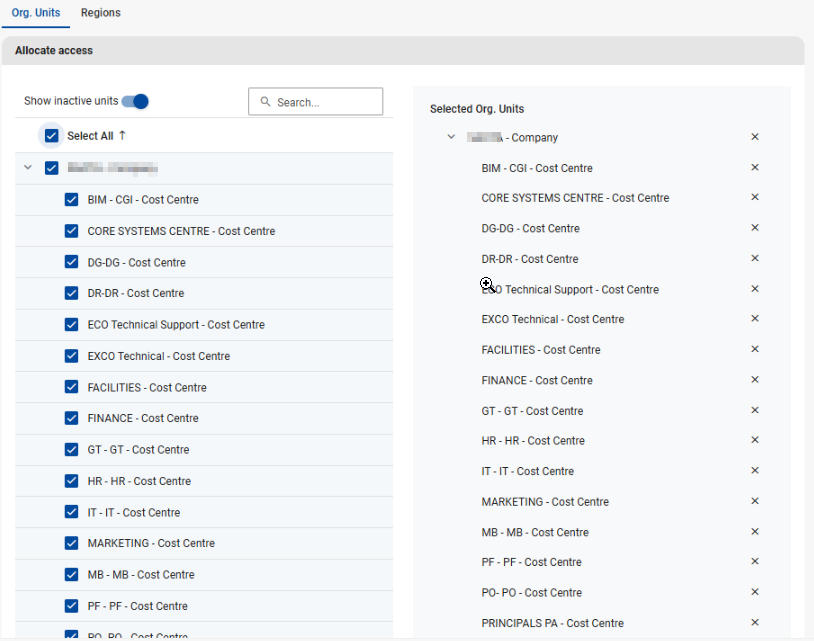Switch to the Regions tab
Image resolution: width=814 pixels, height=641 pixels.
click(100, 13)
